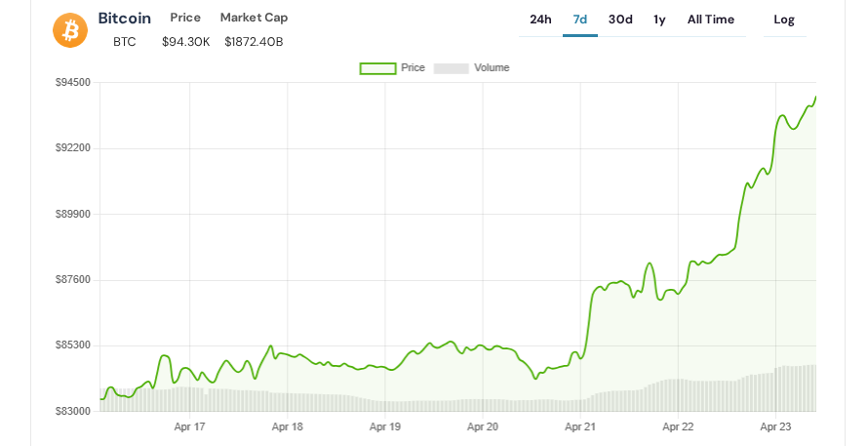The height and width of the screenshot is (446, 868).
Task: Toggle the Volume series legend swatch
Action: click(x=452, y=68)
